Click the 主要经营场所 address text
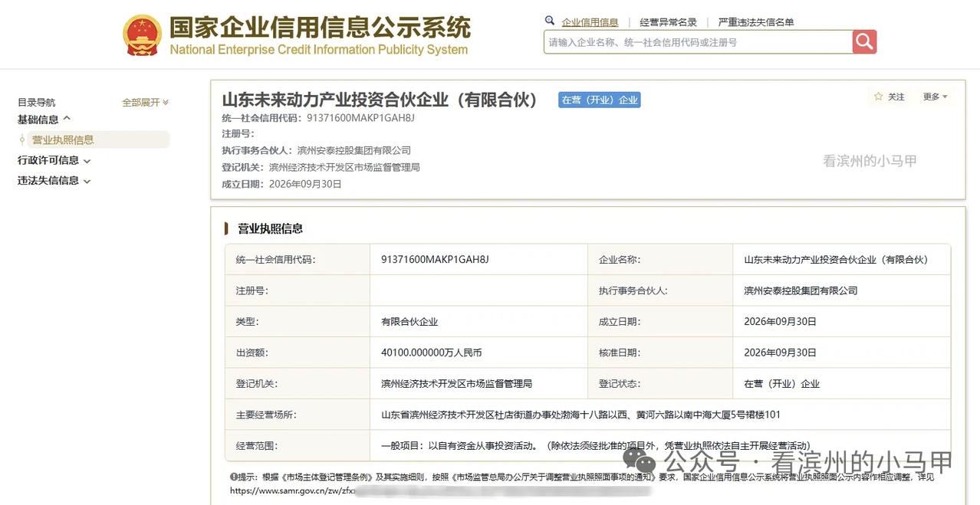Screen dimensions: 980x505 580,415
